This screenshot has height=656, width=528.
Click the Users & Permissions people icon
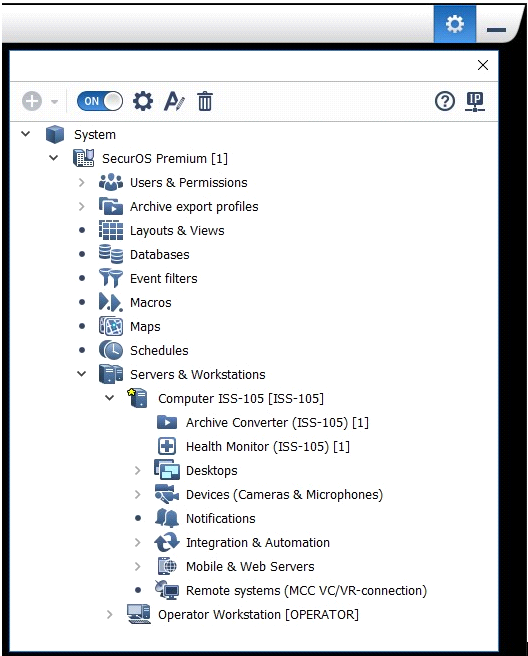coord(111,182)
